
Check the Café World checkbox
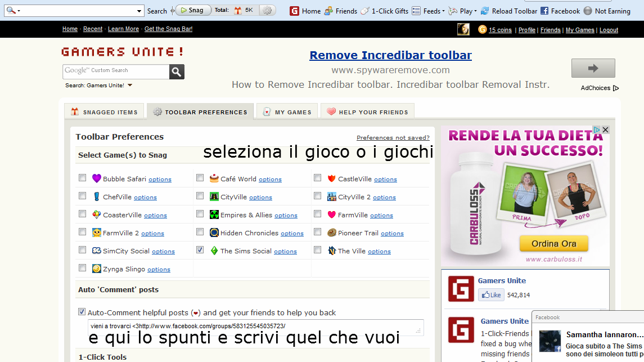(x=200, y=177)
